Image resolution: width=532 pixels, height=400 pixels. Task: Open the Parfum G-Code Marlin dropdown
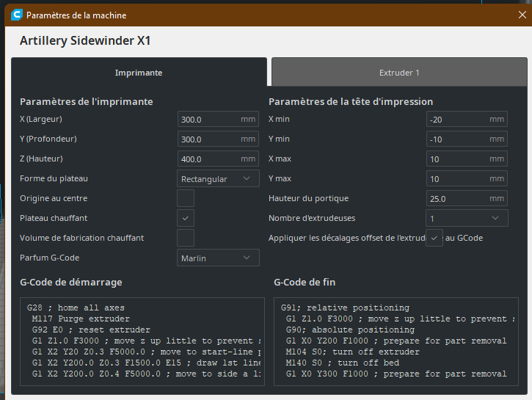(x=218, y=258)
